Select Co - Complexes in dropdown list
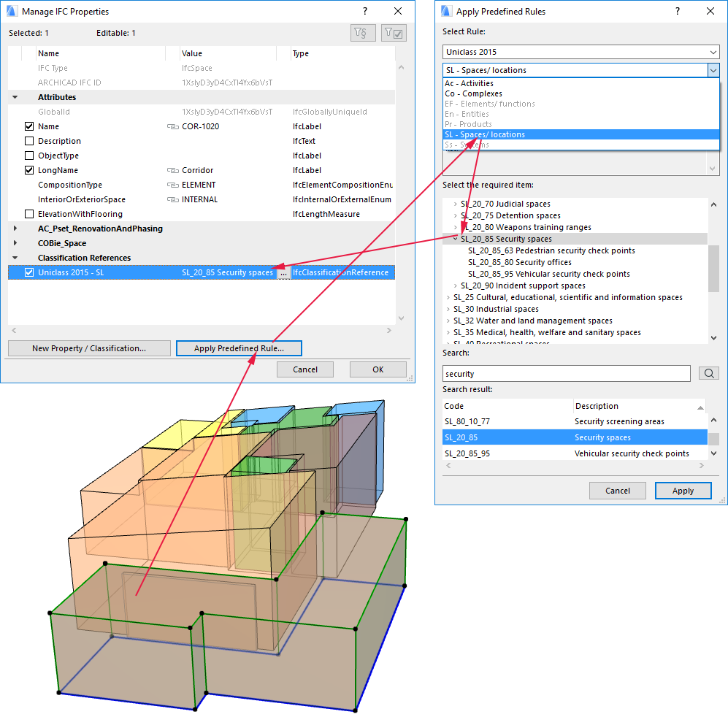Viewport: 728px width, 717px height. tap(581, 93)
